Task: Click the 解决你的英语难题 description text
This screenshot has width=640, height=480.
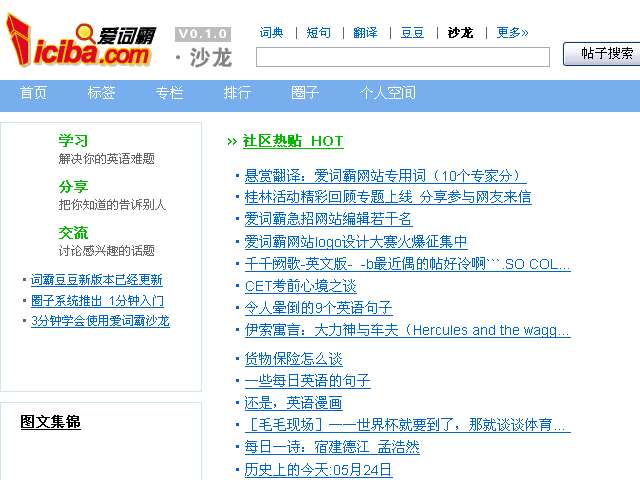Action: pos(107,159)
